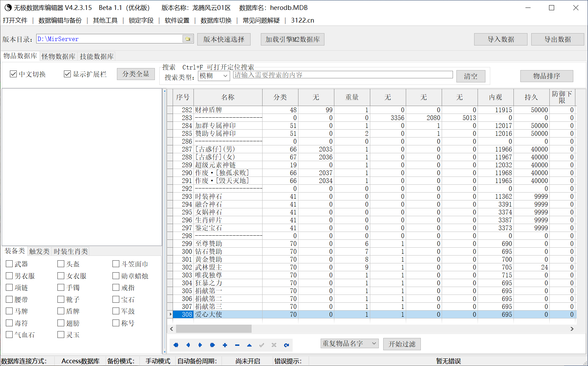Check the 头盔 category box
This screenshot has height=366, width=588.
click(61, 264)
